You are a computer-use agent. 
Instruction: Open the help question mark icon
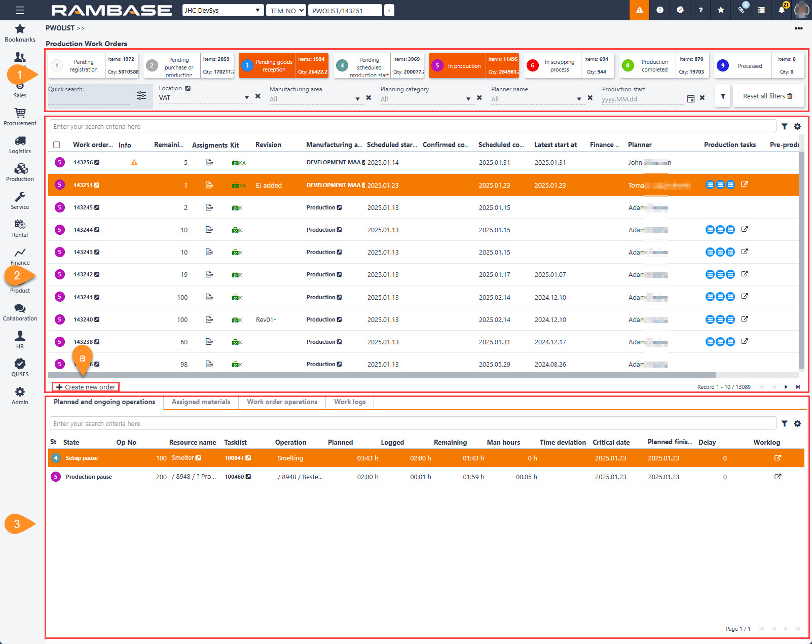(700, 10)
